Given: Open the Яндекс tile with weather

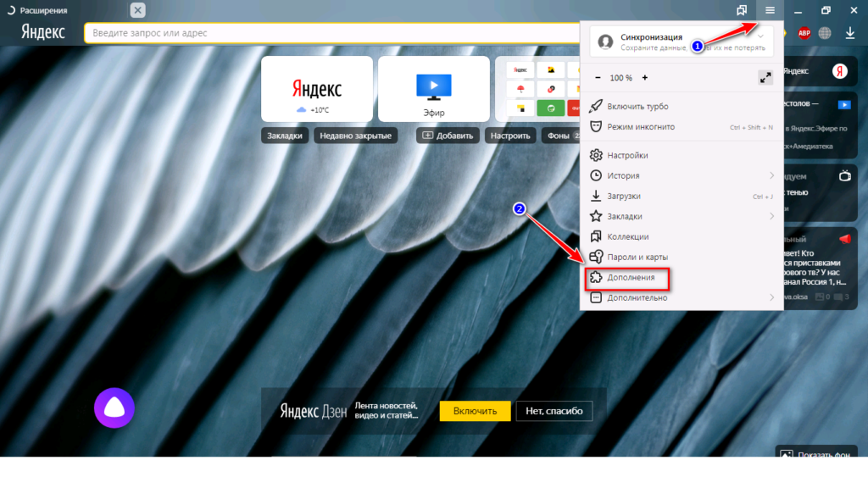Looking at the screenshot, I should point(317,89).
